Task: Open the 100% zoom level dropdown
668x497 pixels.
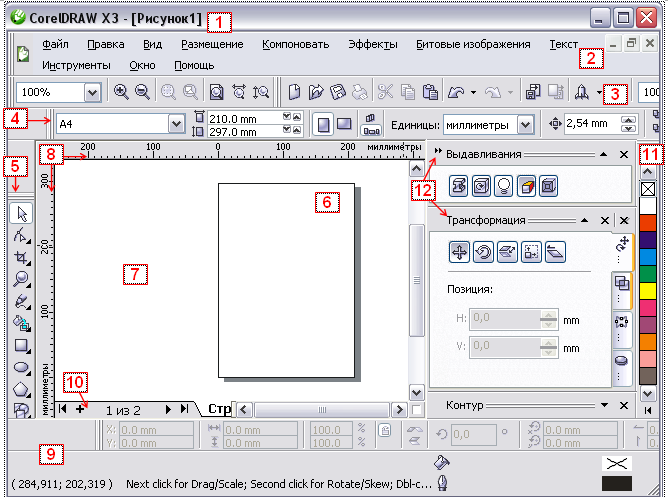Action: (92, 92)
